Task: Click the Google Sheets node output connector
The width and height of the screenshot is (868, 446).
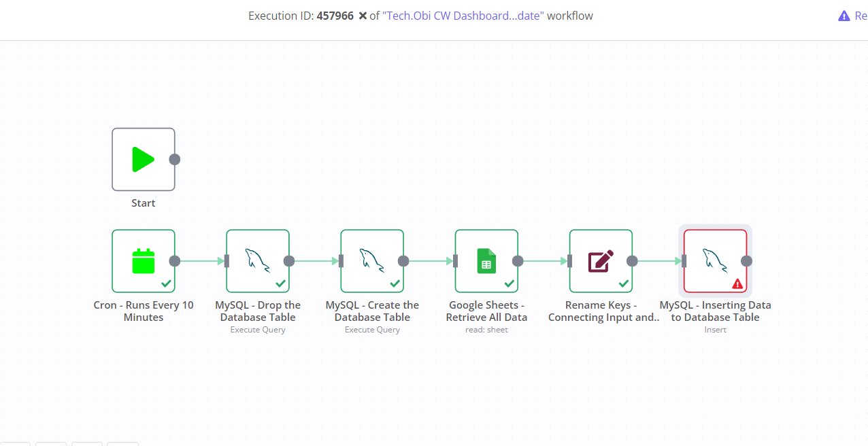Action: point(518,260)
